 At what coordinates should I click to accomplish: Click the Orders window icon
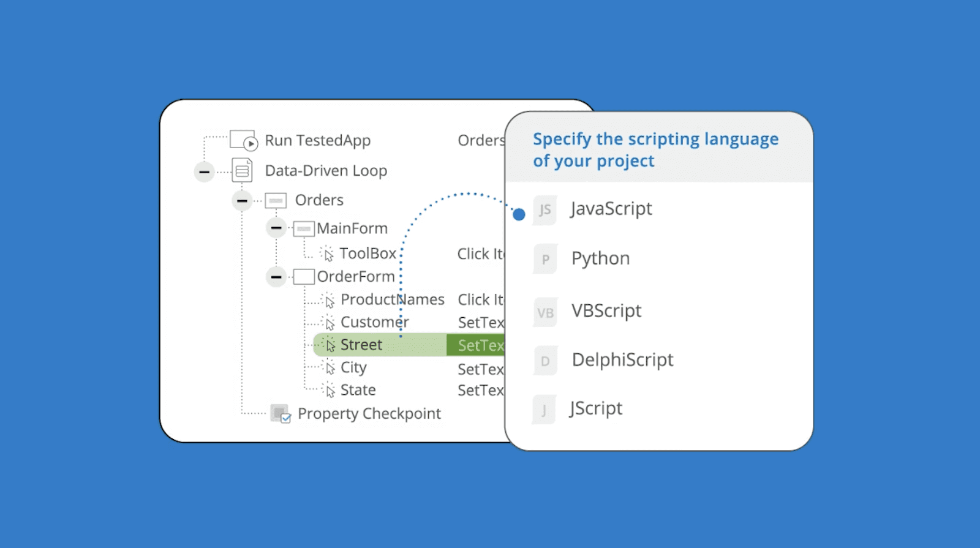click(276, 200)
